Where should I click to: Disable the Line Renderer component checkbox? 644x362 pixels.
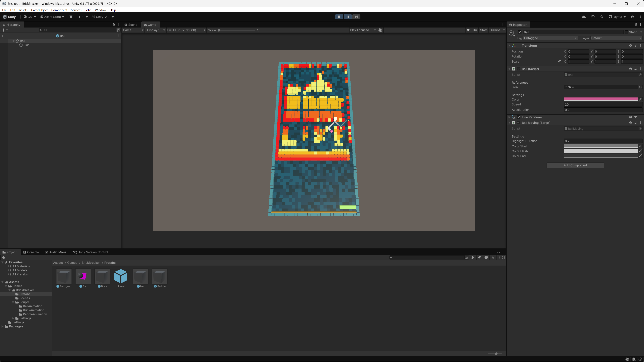tap(518, 117)
